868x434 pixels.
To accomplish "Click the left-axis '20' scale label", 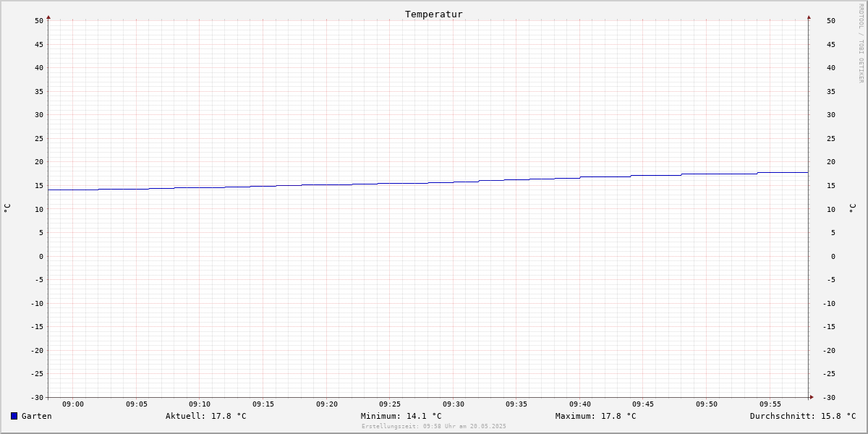I will tap(39, 162).
